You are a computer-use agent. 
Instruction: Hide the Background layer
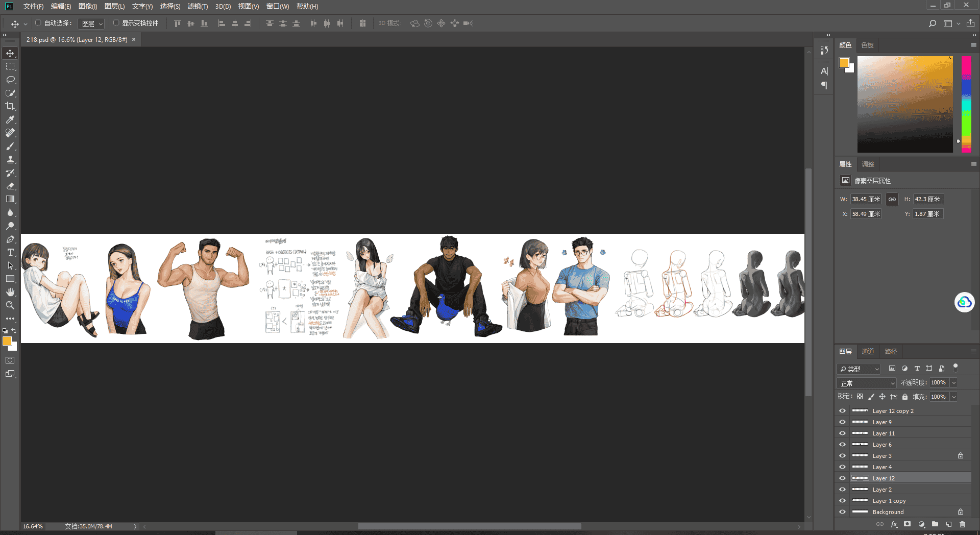pyautogui.click(x=842, y=512)
